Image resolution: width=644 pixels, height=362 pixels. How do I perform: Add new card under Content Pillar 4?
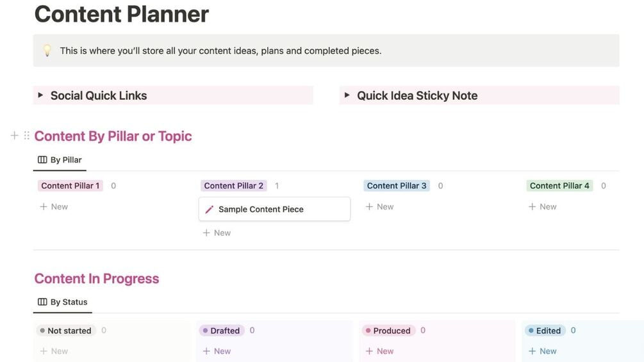[x=542, y=206]
